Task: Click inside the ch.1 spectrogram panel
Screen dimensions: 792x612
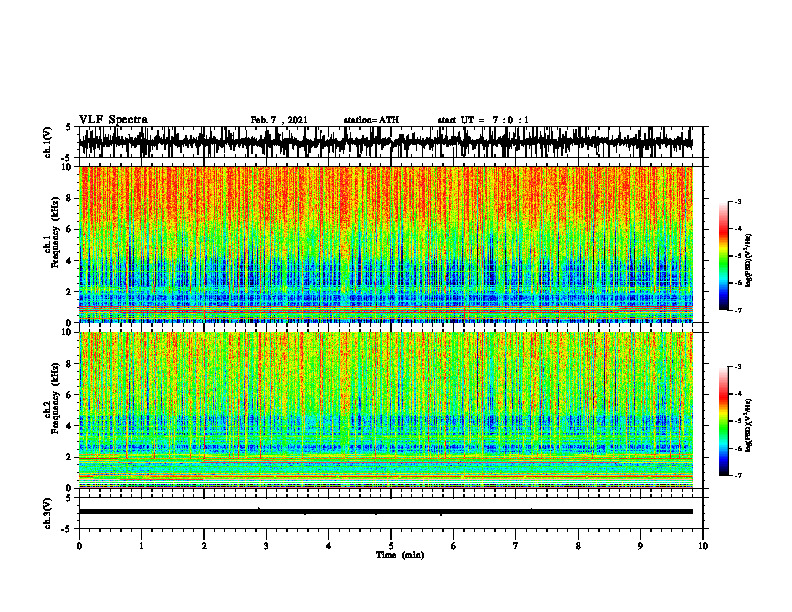Action: [385, 244]
